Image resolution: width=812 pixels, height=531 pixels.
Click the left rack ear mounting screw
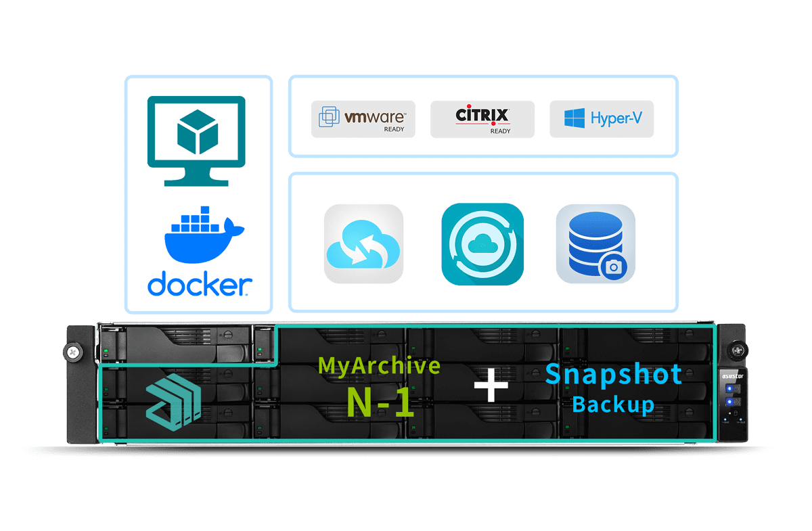pos(72,351)
